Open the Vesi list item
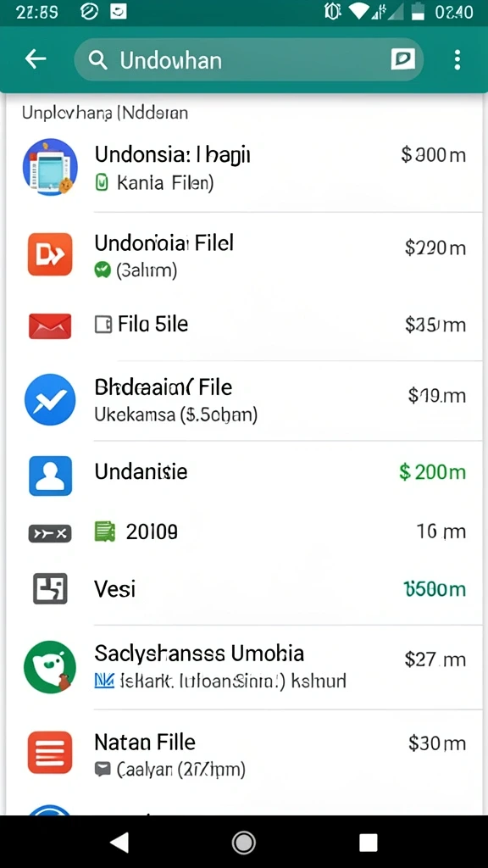This screenshot has height=868, width=488. coord(244,589)
